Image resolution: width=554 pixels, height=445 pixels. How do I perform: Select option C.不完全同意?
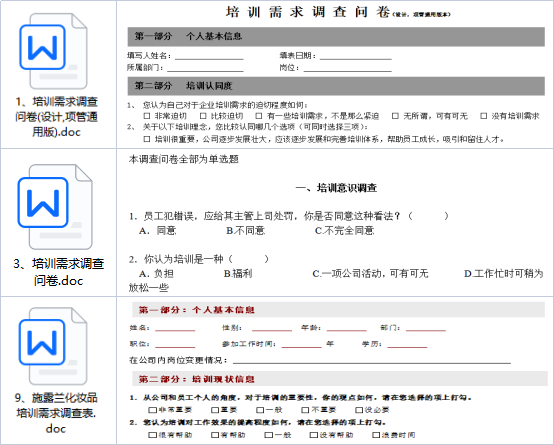tap(344, 231)
